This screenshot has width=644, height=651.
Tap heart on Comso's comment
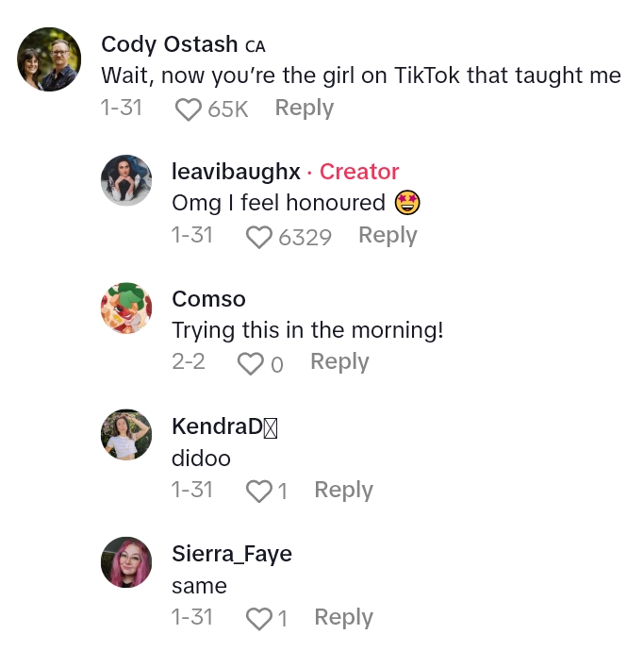pos(250,363)
